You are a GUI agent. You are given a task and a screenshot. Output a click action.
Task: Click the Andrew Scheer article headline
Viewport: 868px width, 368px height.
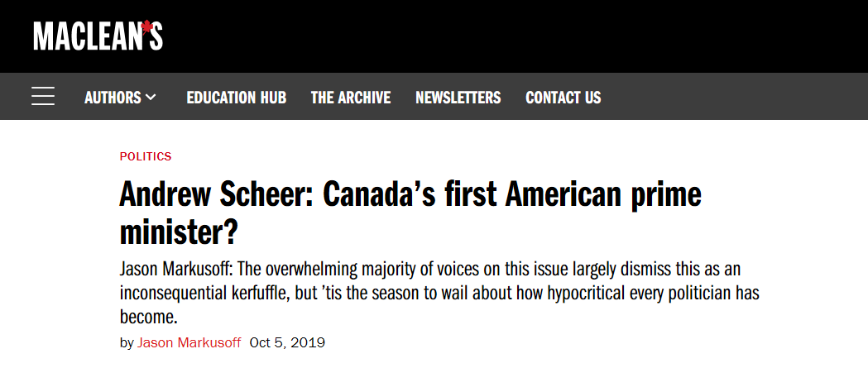(x=410, y=196)
